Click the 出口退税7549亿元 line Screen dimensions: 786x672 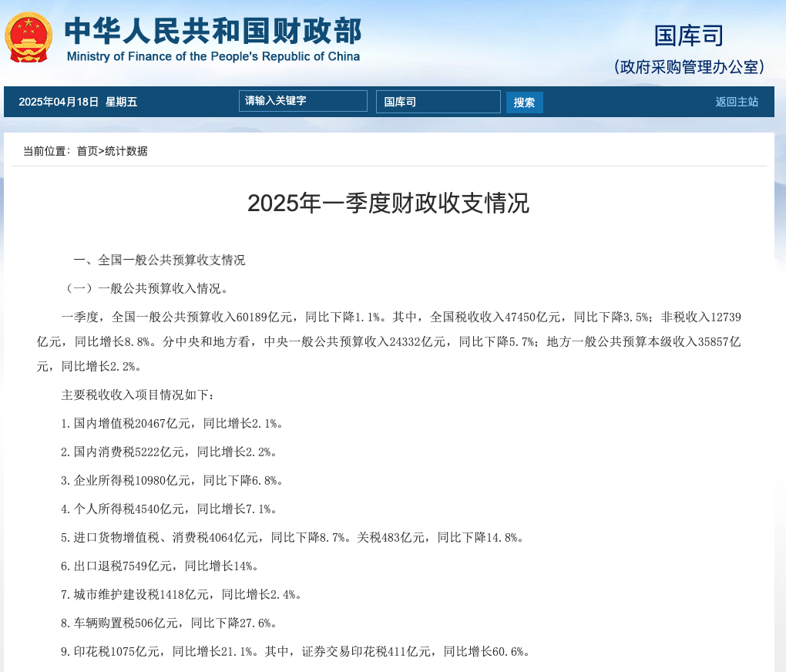(x=160, y=566)
